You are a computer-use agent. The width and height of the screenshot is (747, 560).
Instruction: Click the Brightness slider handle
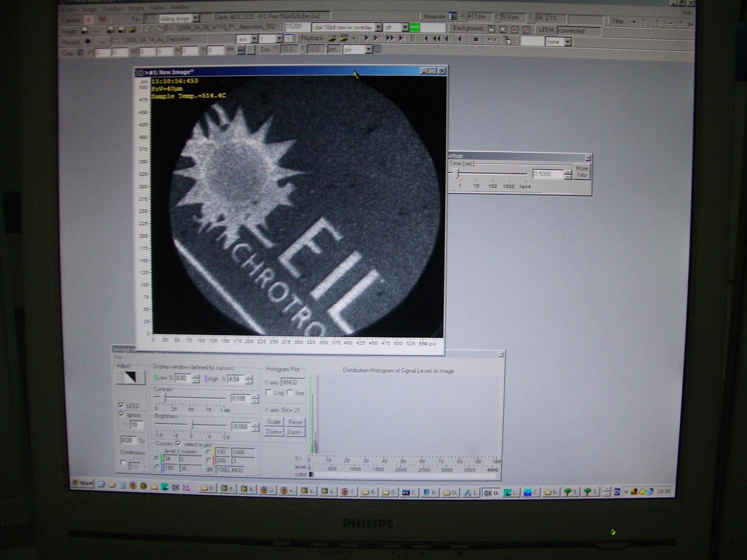(x=192, y=425)
